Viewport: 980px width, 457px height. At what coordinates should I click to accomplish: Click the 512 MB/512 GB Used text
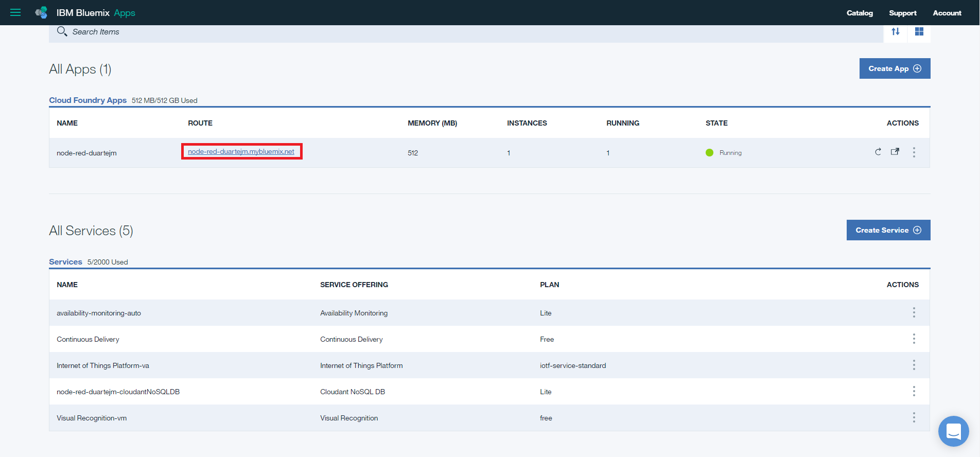(x=165, y=100)
